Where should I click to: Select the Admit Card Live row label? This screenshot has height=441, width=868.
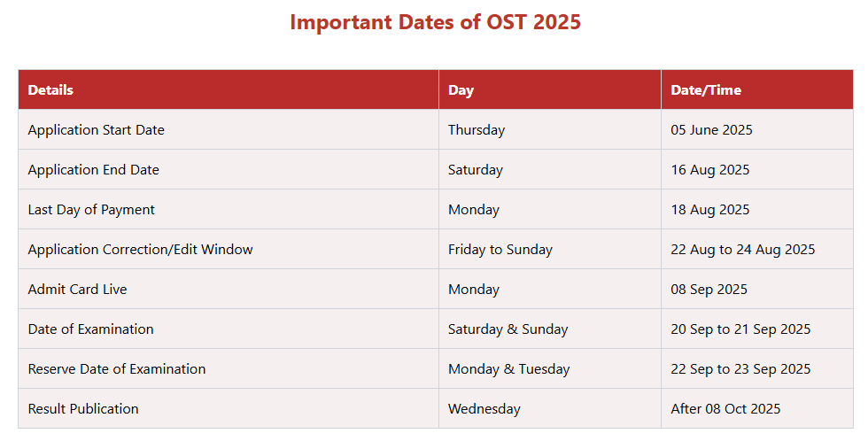77,290
